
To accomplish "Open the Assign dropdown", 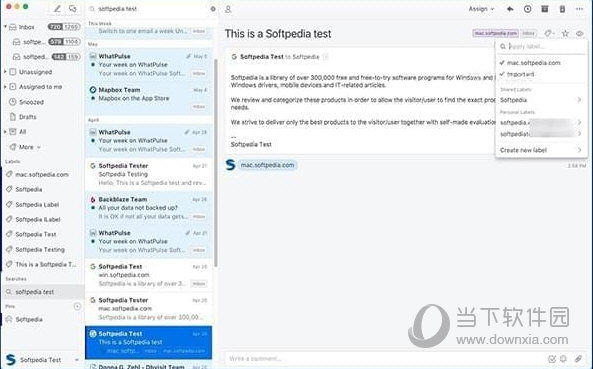I will click(x=481, y=9).
